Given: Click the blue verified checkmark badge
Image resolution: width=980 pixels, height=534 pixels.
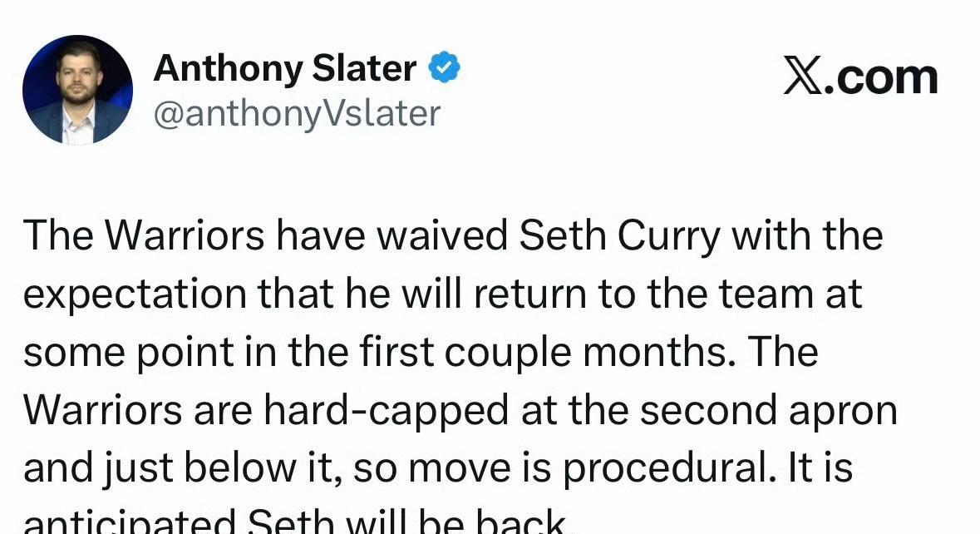Looking at the screenshot, I should 444,68.
